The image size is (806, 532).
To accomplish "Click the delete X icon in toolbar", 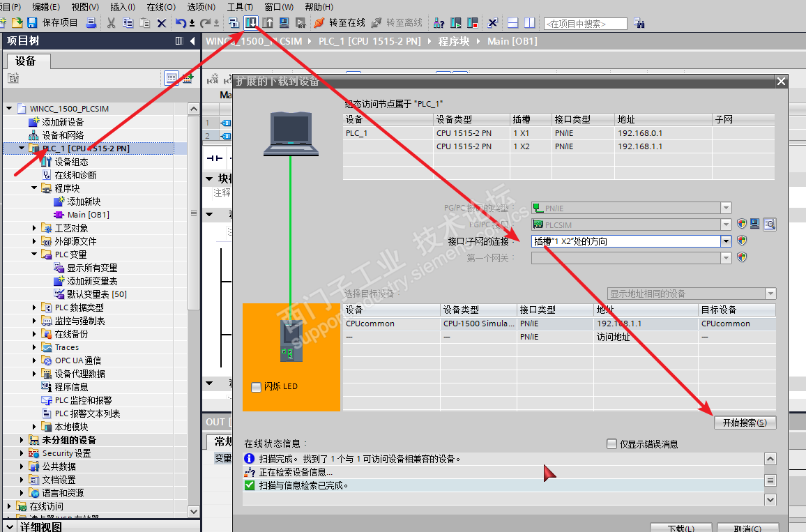I will (x=161, y=22).
